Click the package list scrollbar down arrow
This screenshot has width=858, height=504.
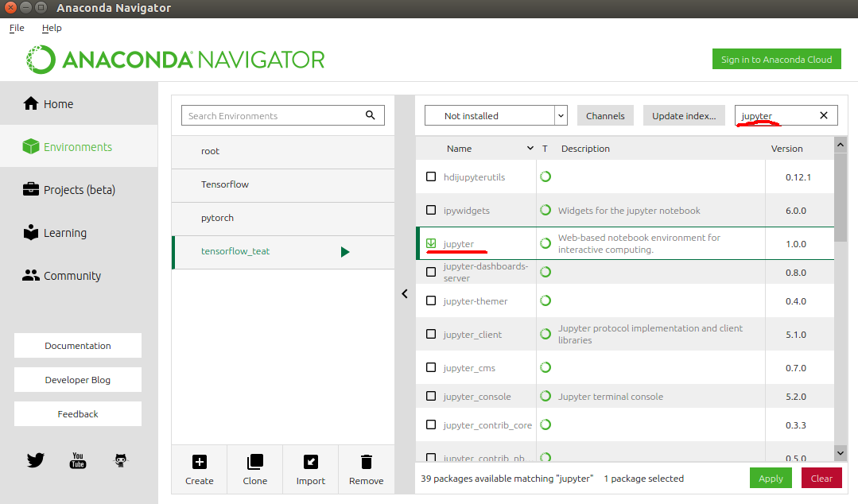tap(841, 452)
